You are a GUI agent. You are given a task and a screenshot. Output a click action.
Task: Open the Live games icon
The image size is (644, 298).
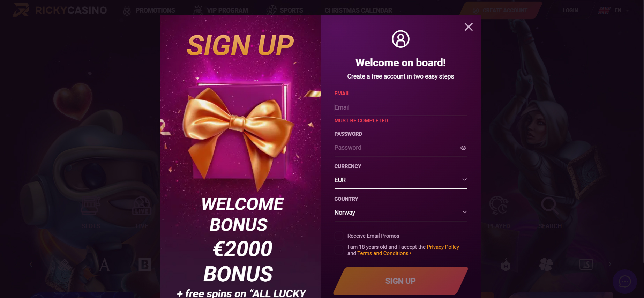[142, 207]
